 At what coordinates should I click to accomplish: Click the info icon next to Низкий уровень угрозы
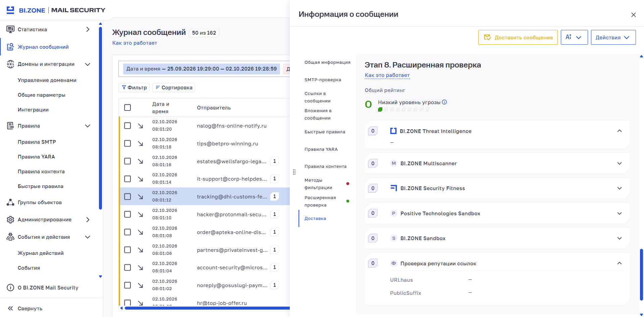(x=444, y=102)
